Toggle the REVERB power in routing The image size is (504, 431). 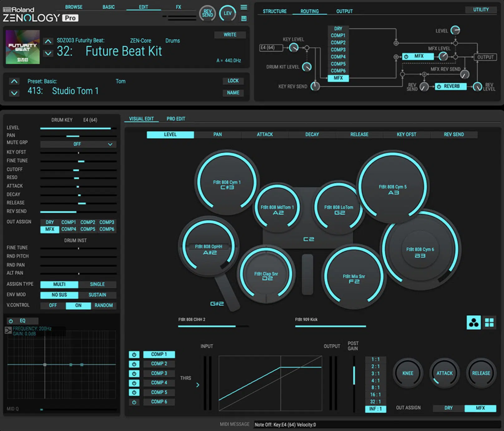[x=439, y=86]
